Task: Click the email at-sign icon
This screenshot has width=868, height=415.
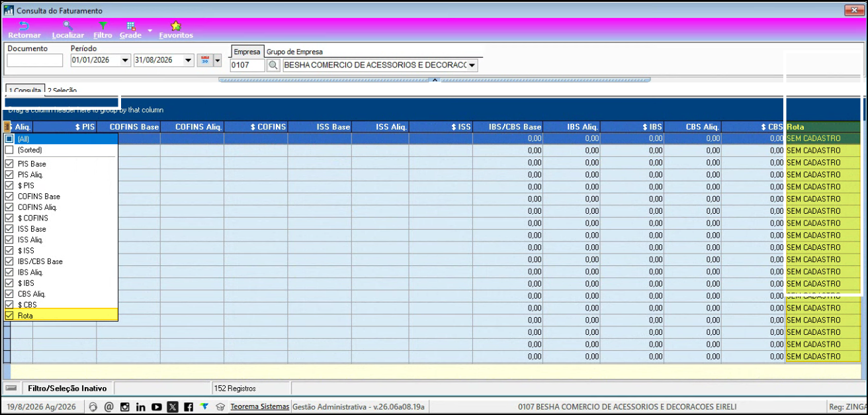Action: pos(109,406)
